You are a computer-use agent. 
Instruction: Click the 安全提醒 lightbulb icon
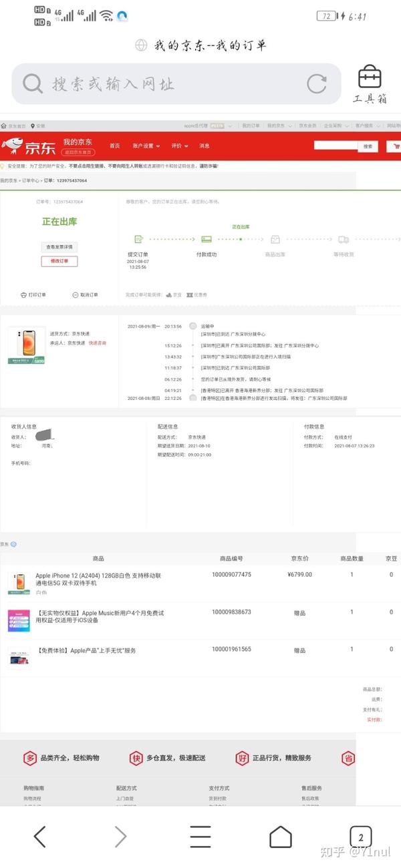tap(3, 166)
